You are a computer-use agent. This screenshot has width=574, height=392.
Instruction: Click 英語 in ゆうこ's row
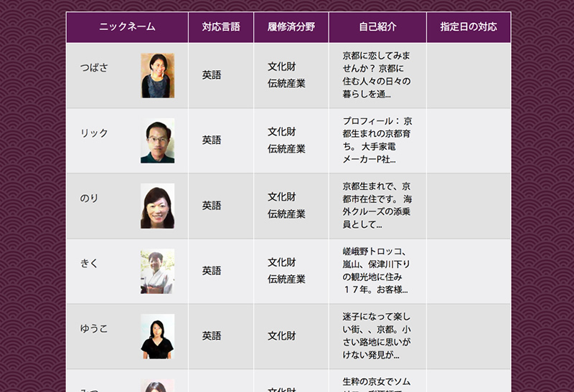(212, 335)
